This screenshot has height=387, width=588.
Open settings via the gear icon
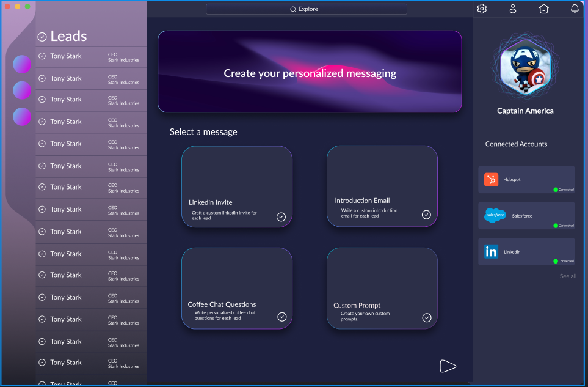482,9
